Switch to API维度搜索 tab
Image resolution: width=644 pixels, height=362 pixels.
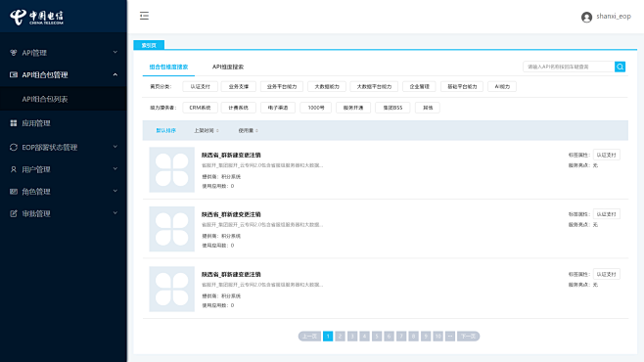(228, 67)
